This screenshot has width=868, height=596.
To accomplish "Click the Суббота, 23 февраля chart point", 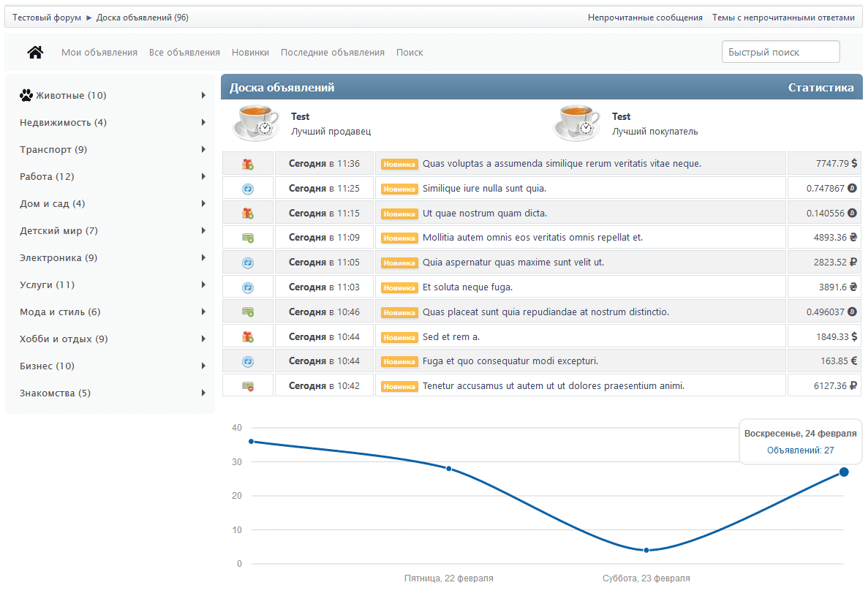I will 646,550.
